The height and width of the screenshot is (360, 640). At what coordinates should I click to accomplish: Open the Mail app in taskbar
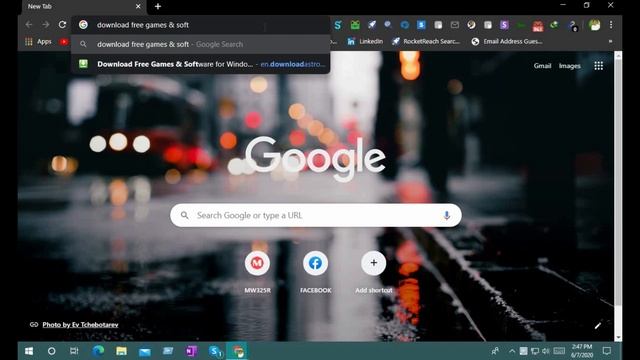(144, 351)
